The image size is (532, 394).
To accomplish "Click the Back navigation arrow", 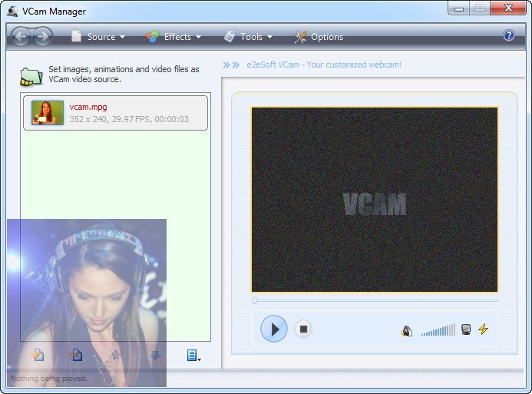I will [21, 36].
